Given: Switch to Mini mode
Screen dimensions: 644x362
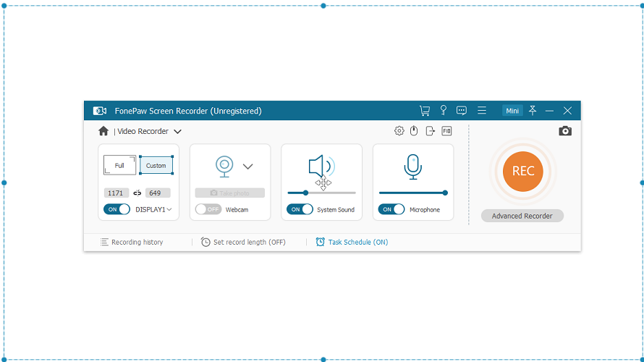Looking at the screenshot, I should click(x=512, y=111).
